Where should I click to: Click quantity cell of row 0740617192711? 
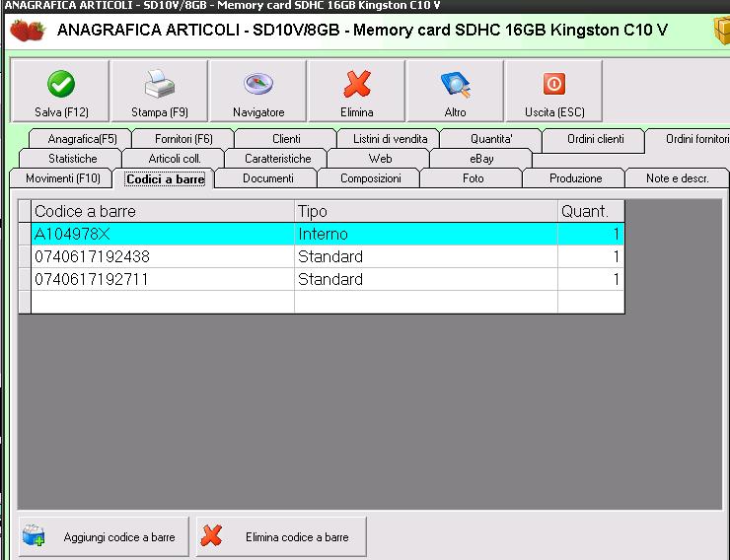point(591,279)
